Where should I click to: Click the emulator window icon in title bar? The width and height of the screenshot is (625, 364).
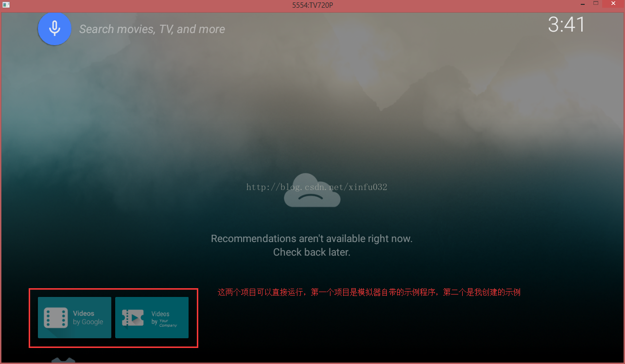(x=6, y=4)
